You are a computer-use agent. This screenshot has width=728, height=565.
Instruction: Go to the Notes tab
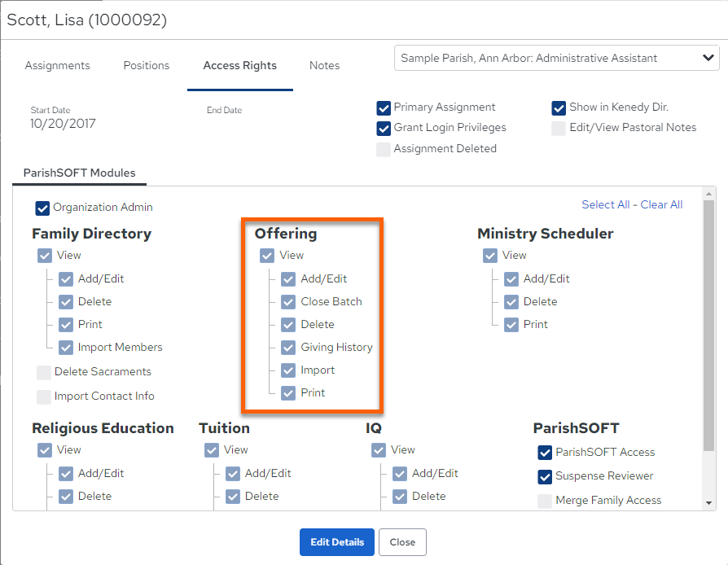(x=325, y=65)
